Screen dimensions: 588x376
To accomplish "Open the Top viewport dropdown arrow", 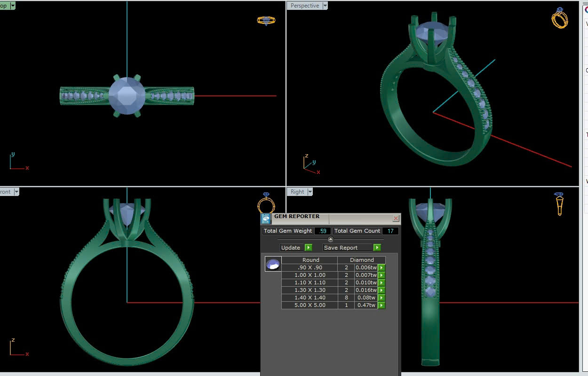I will (12, 6).
